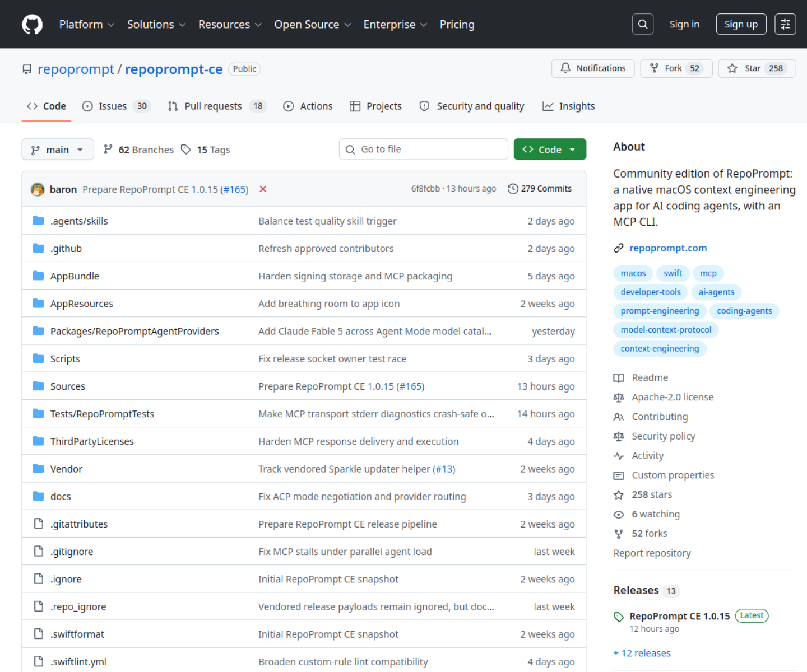Open commit 'Fix release socket owner test race'
Viewport: 807px width, 672px height.
pyautogui.click(x=332, y=358)
